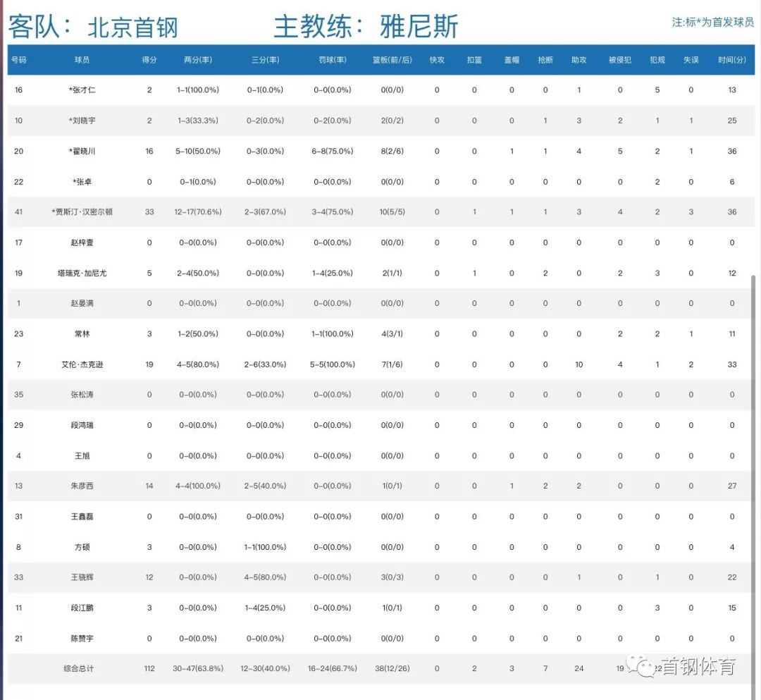Image resolution: width=761 pixels, height=700 pixels.
Task: Select player name 段江鹏
Action: pos(82,607)
